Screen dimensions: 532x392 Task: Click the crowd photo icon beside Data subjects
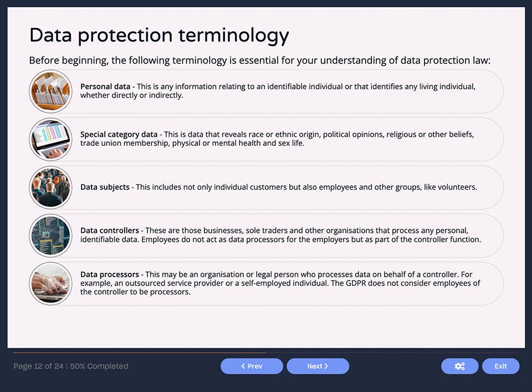(50, 187)
